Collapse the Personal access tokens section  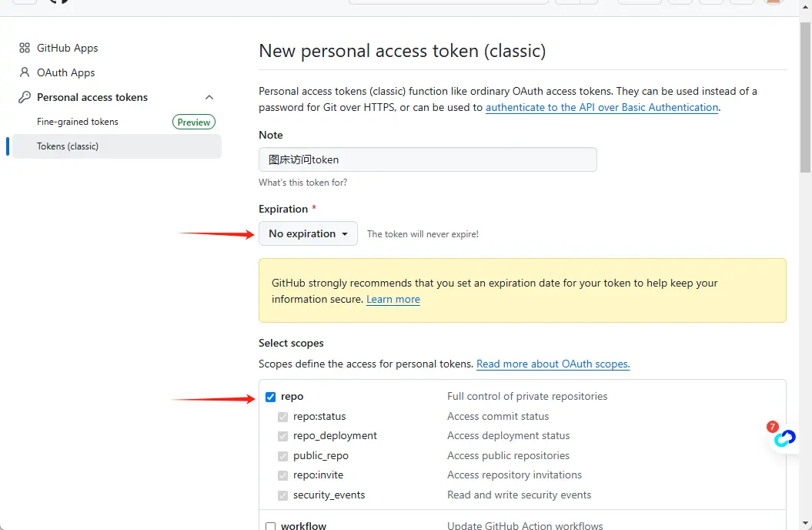coord(209,97)
